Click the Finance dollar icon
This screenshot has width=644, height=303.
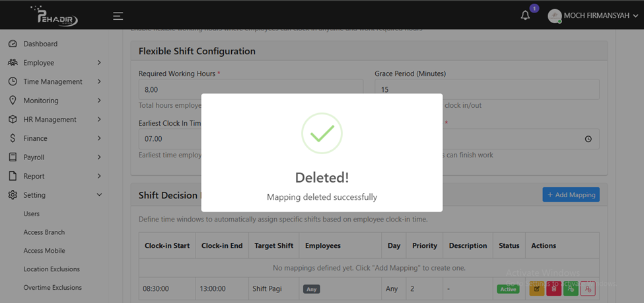13,138
